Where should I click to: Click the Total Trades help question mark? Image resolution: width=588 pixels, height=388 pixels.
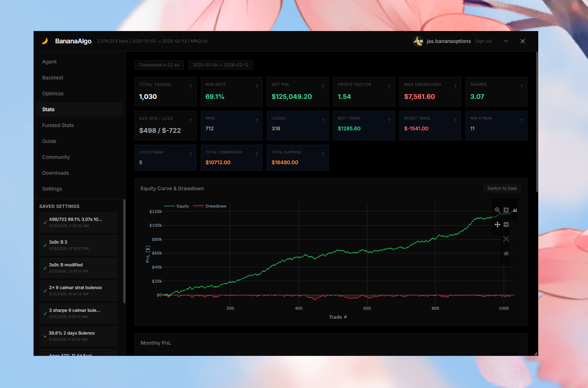191,86
